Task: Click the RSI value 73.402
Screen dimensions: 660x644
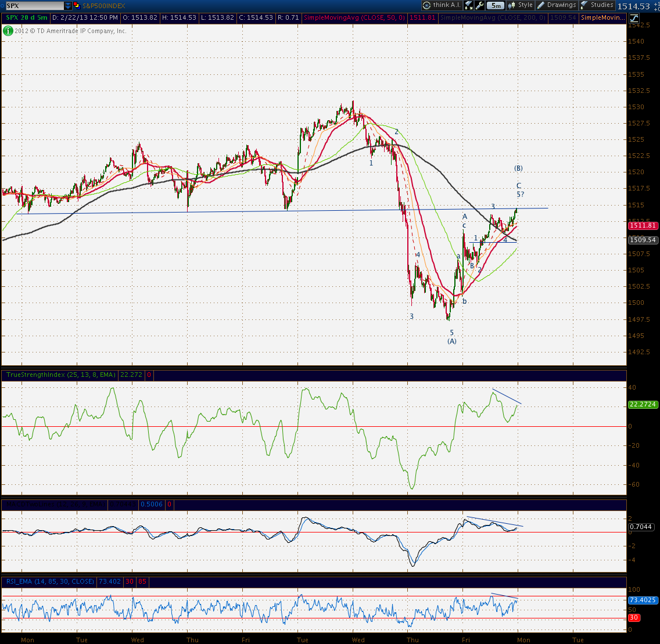Action: [110, 582]
